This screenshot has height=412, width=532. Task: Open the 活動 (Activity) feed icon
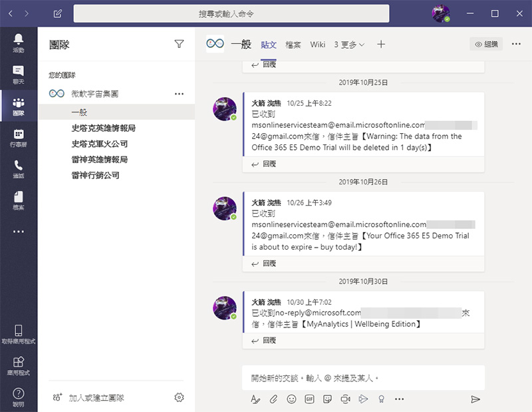18,43
